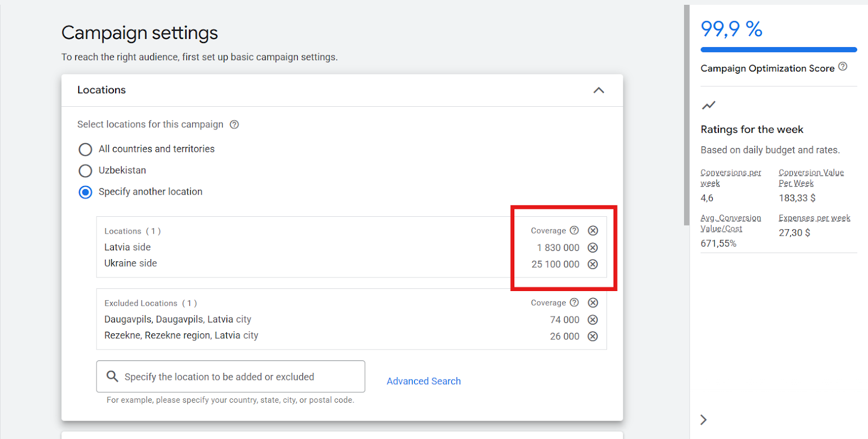Viewport: 868px width, 439px height.
Task: Select Specify another location option
Action: tap(86, 192)
